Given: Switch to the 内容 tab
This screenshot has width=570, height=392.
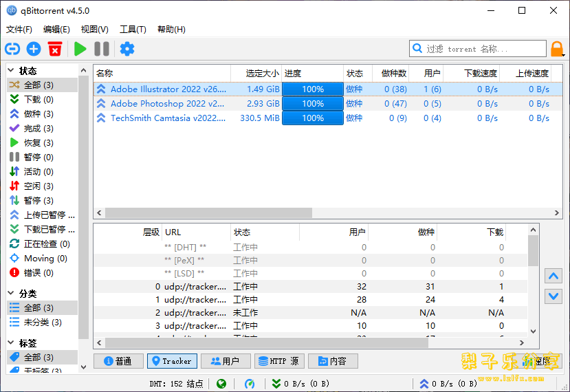Looking at the screenshot, I should pos(333,361).
